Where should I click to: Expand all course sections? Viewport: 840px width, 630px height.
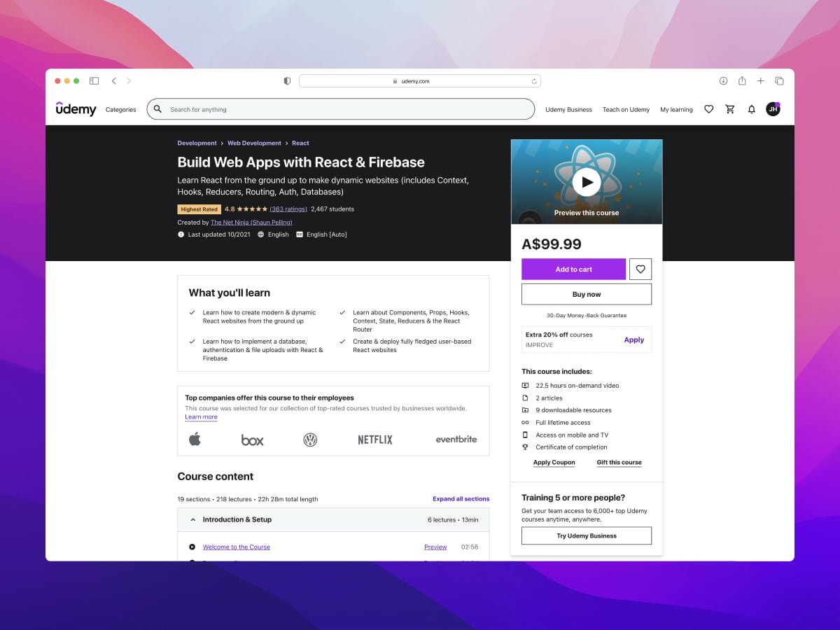tap(461, 499)
